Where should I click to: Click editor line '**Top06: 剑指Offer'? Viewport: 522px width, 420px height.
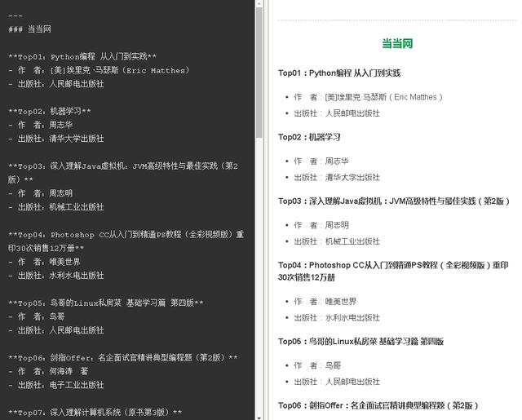pyautogui.click(x=123, y=358)
